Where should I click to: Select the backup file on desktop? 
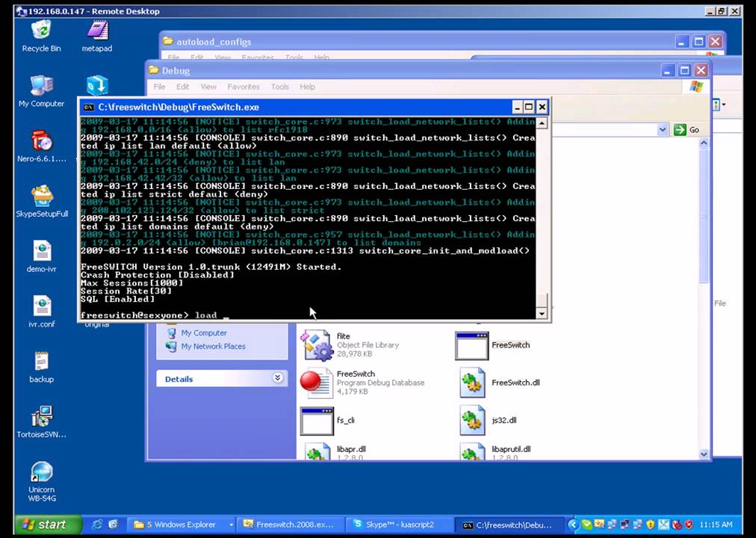coord(42,367)
